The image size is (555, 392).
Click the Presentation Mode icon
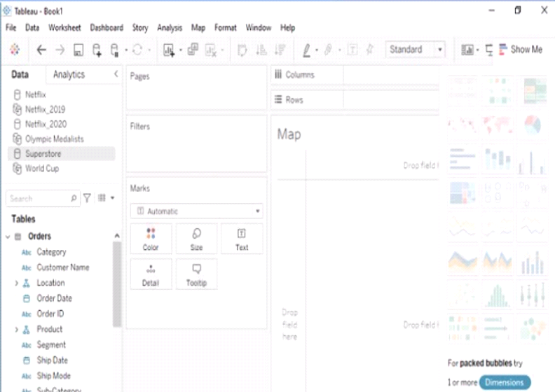coord(489,50)
